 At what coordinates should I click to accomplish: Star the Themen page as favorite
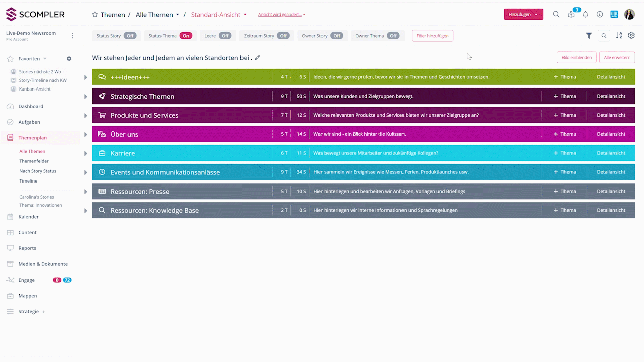pyautogui.click(x=95, y=15)
